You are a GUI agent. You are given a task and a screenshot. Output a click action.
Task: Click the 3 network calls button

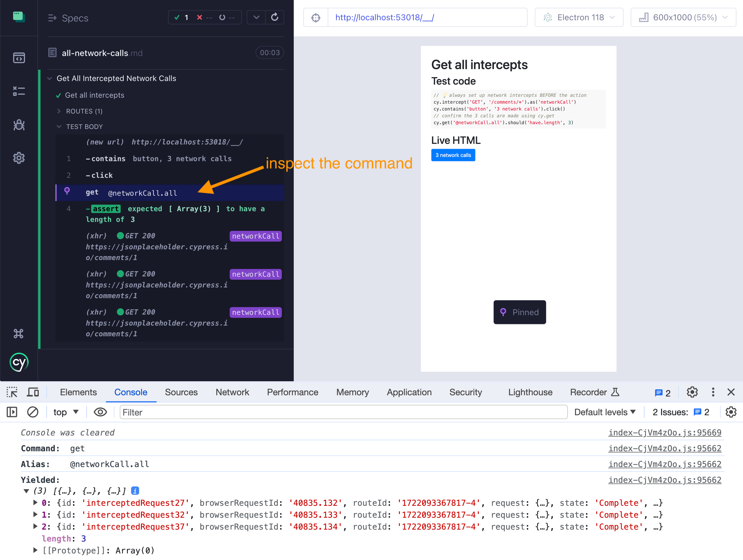tap(453, 155)
